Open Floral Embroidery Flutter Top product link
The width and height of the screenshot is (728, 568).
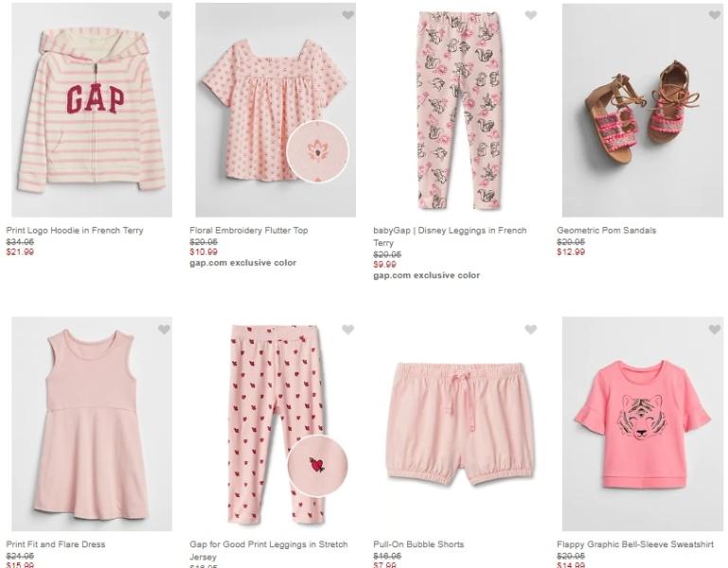[x=248, y=230]
